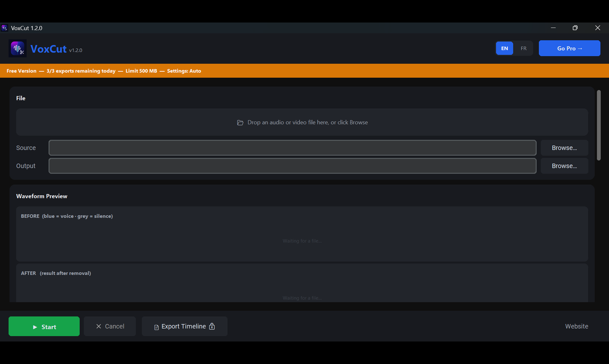Close the VoxCut window
This screenshot has width=609, height=364.
point(597,28)
